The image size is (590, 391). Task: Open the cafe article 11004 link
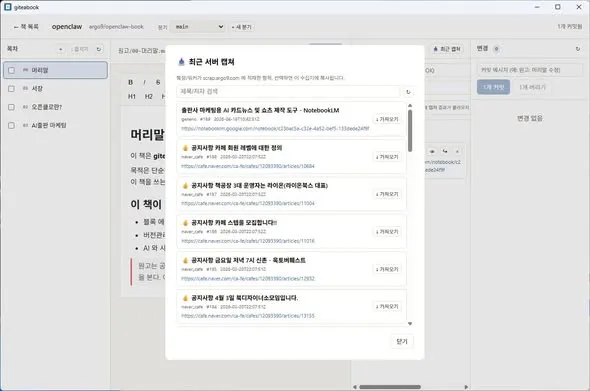pos(248,203)
